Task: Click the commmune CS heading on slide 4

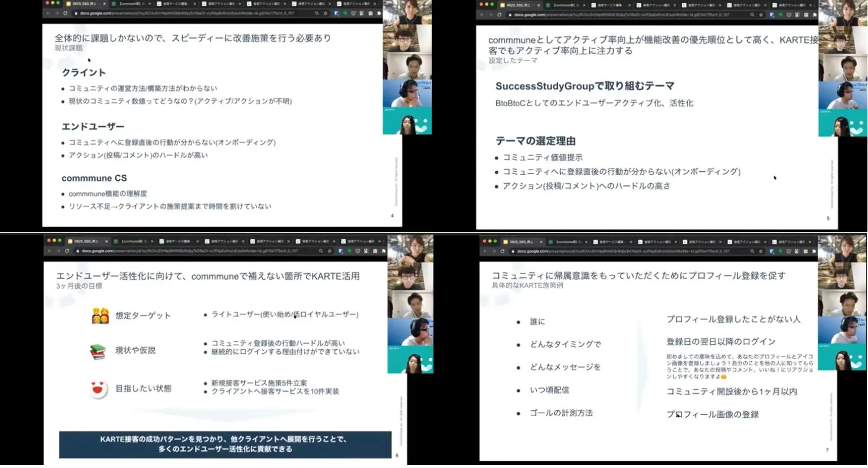Action: 94,178
